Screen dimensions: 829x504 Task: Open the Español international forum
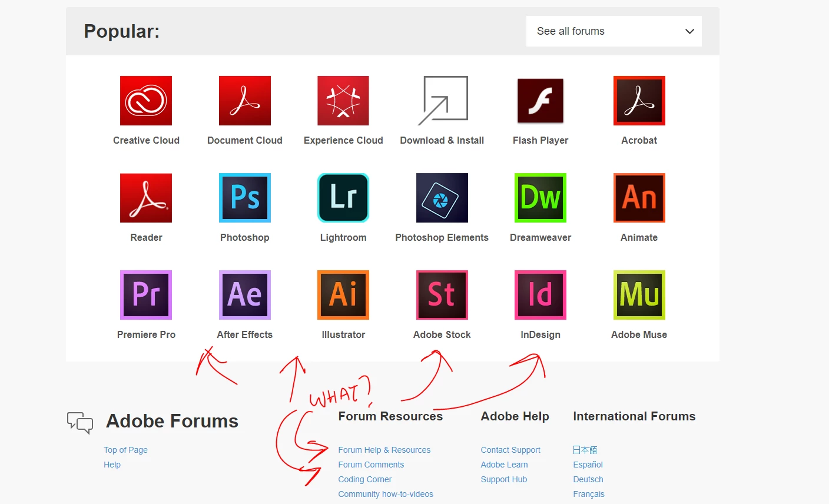[x=588, y=465]
